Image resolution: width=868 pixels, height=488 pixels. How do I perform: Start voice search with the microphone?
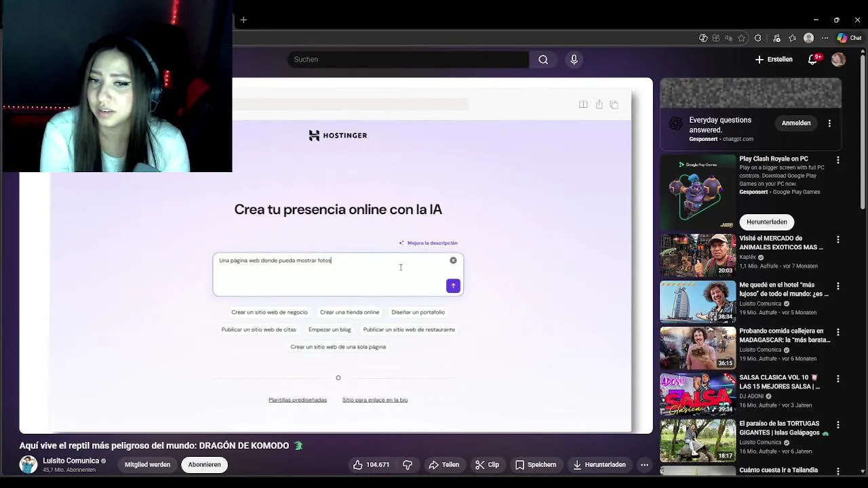pyautogui.click(x=574, y=60)
